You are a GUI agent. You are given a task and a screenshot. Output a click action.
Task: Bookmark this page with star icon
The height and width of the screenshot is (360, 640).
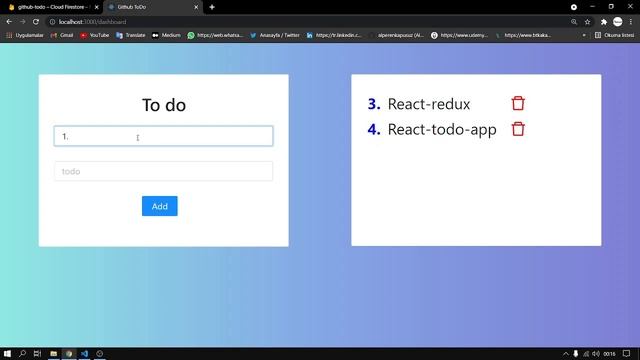coord(587,22)
